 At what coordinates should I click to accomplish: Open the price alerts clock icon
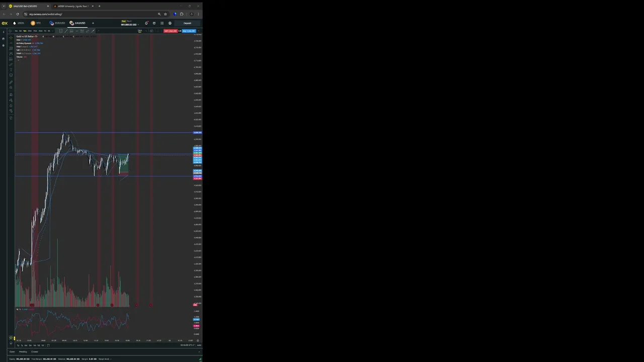(154, 23)
